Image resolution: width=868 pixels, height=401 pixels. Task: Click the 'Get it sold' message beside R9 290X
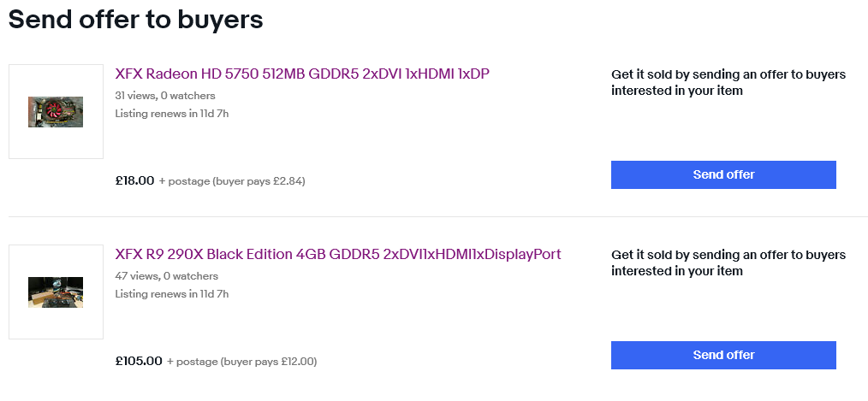728,262
